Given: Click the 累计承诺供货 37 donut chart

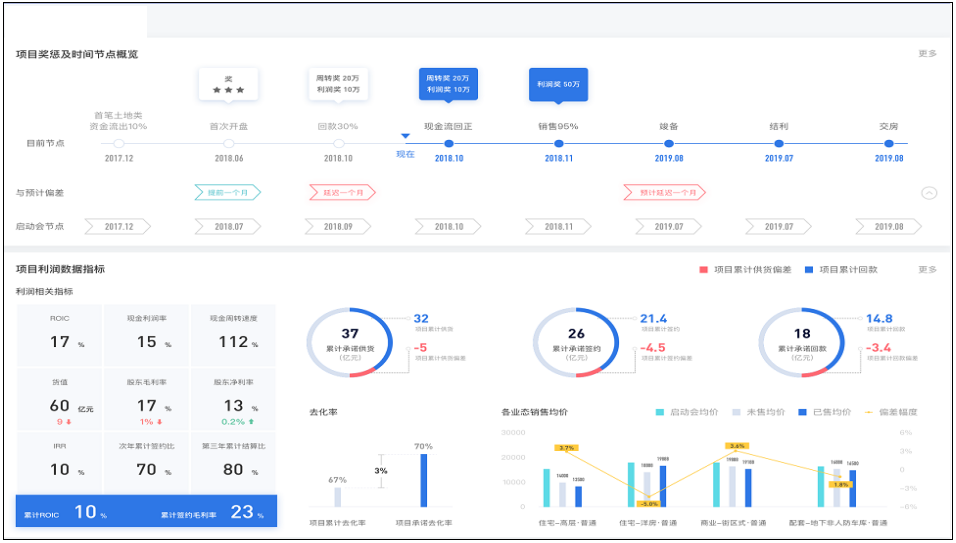Looking at the screenshot, I should (x=350, y=342).
